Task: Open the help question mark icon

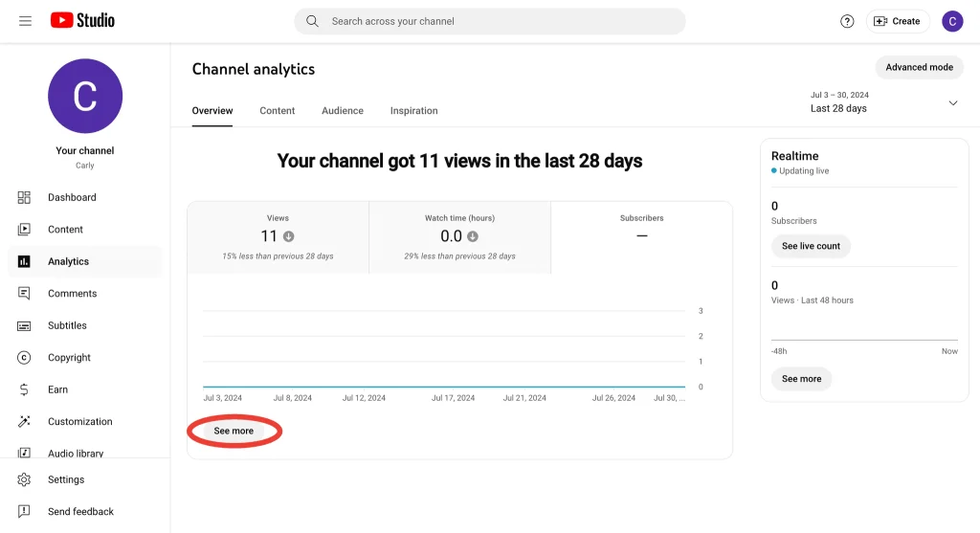Action: (x=847, y=21)
